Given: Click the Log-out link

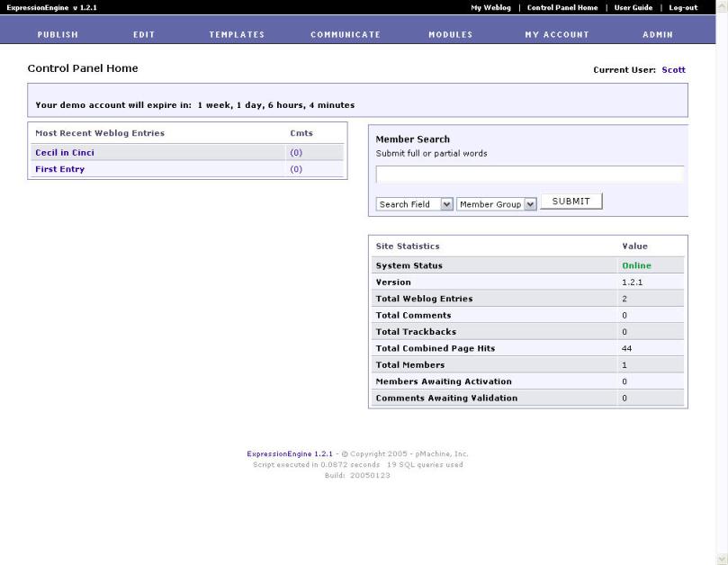Looking at the screenshot, I should coord(683,7).
